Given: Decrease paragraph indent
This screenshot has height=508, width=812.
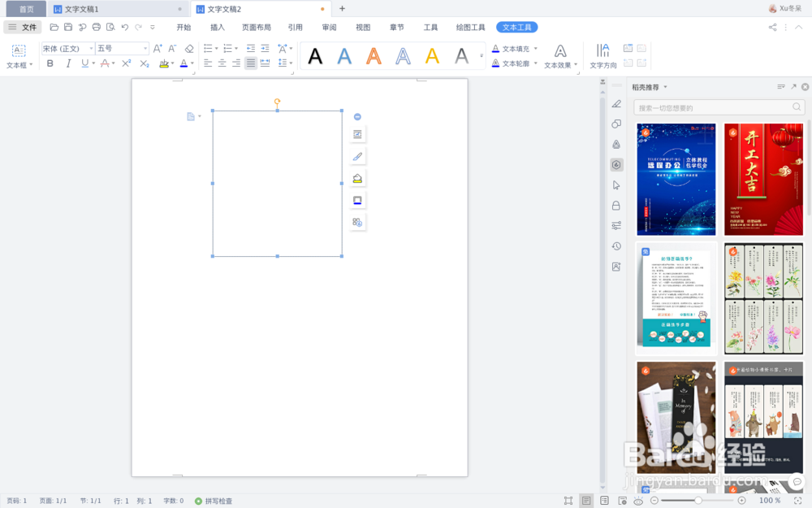Looking at the screenshot, I should click(251, 48).
